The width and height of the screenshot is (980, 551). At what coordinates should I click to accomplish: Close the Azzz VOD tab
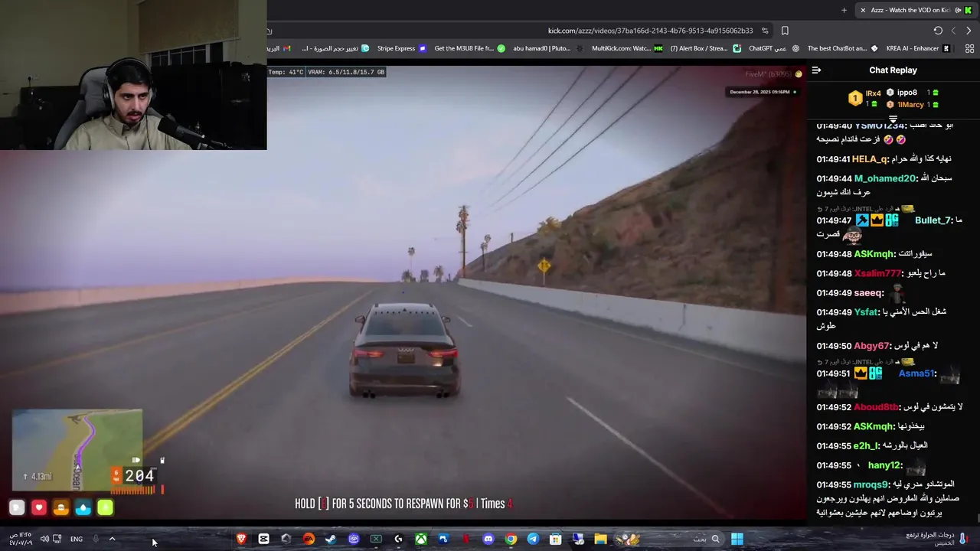[863, 10]
